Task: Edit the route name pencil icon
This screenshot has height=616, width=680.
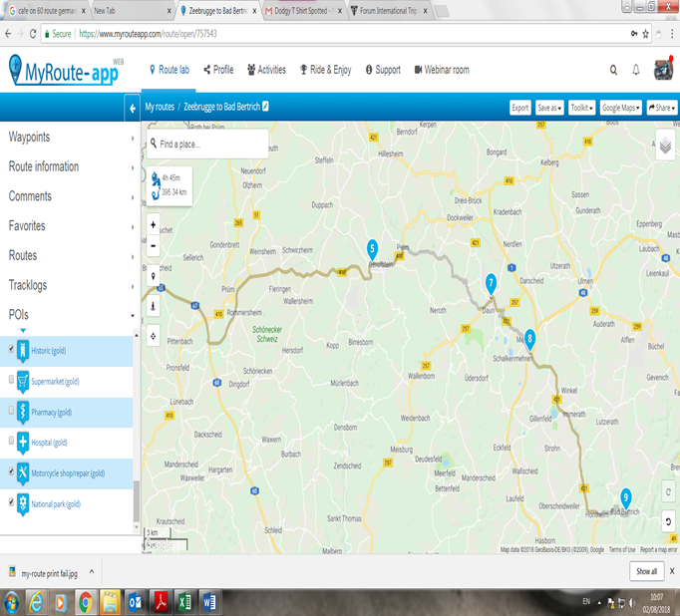Action: (x=265, y=107)
